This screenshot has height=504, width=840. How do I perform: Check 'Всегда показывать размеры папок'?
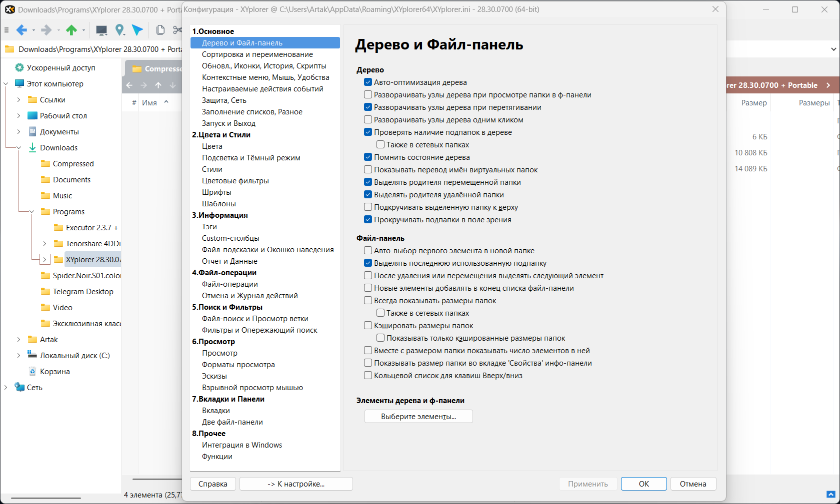click(x=368, y=301)
